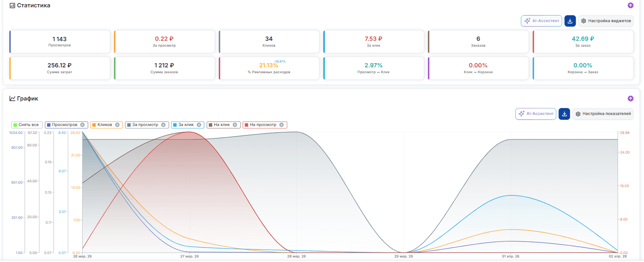The image size is (644, 262).
Task: Toggle the Снять все legend chip
Action: [27, 125]
